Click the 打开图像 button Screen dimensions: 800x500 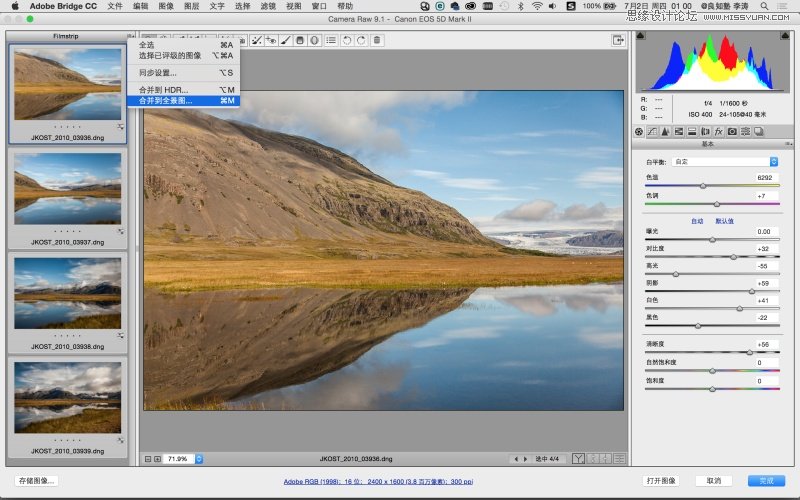click(662, 481)
